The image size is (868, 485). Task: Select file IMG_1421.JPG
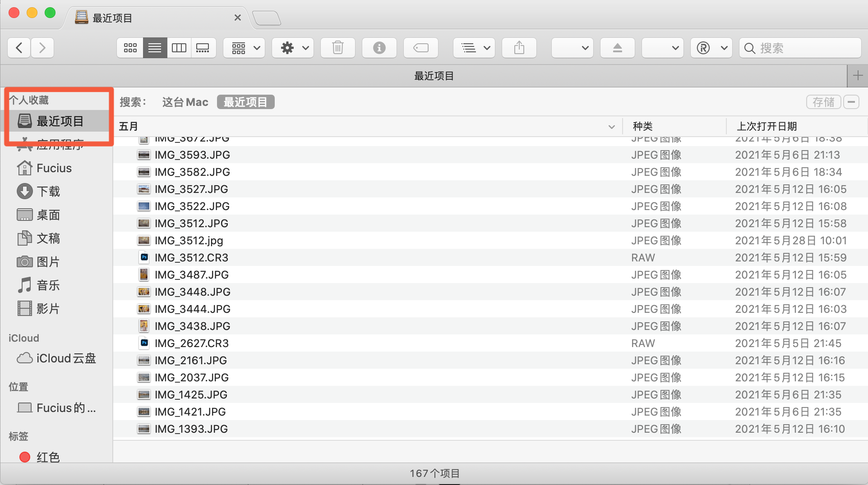(x=490, y=412)
